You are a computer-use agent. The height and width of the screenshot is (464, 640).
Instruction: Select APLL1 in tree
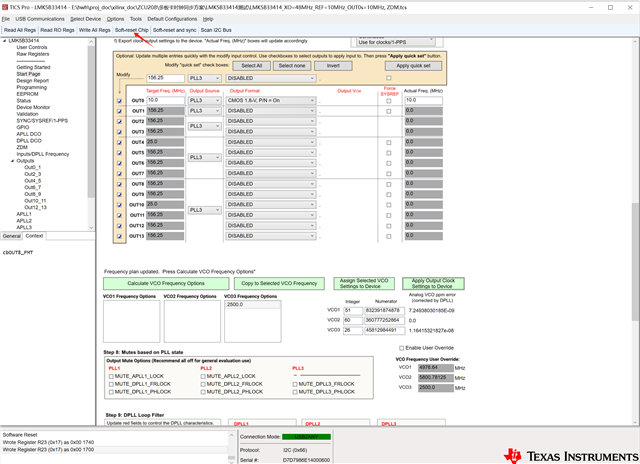24,214
